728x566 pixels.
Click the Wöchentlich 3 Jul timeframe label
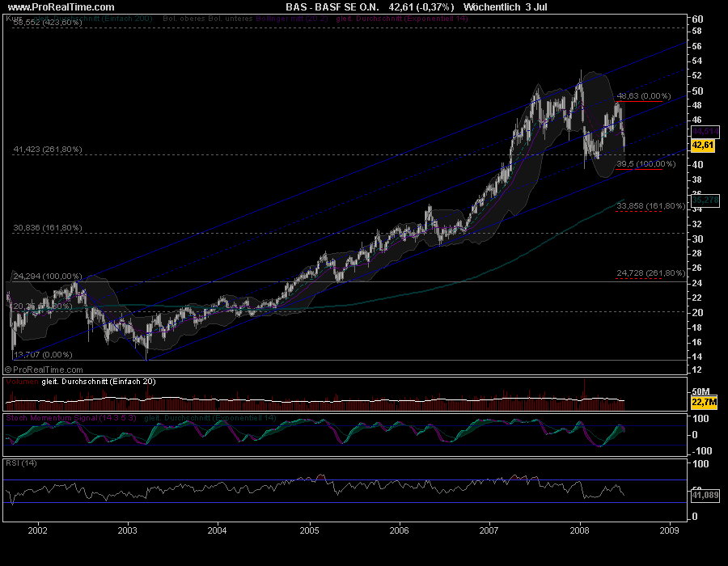(x=505, y=7)
